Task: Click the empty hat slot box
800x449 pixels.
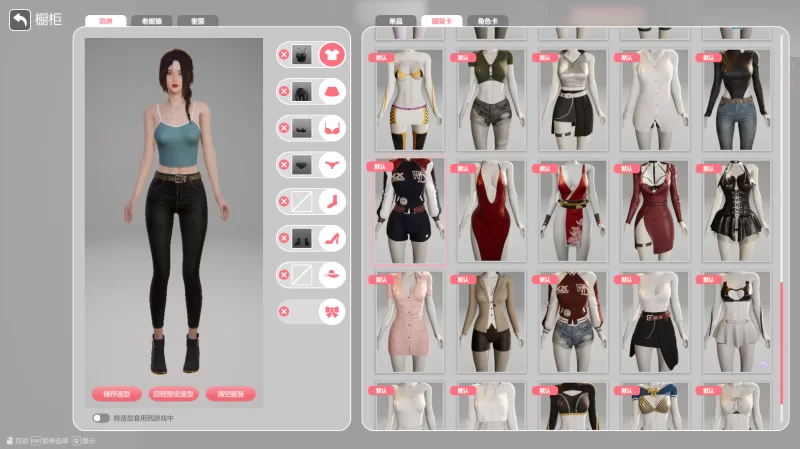Action: point(302,275)
